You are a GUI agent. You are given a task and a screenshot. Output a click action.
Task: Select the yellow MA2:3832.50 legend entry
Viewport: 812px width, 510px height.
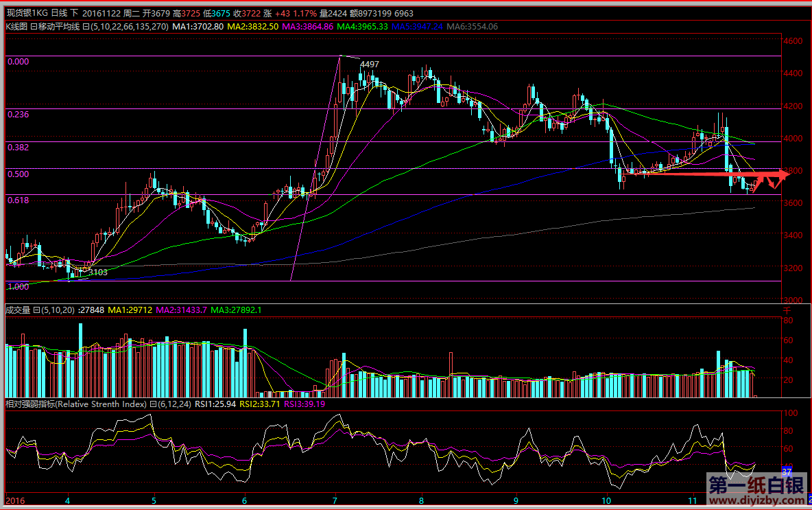[252, 27]
